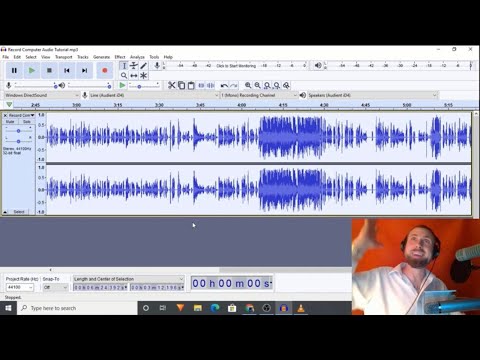Collapse the track with the bottom arrow

click(x=5, y=212)
